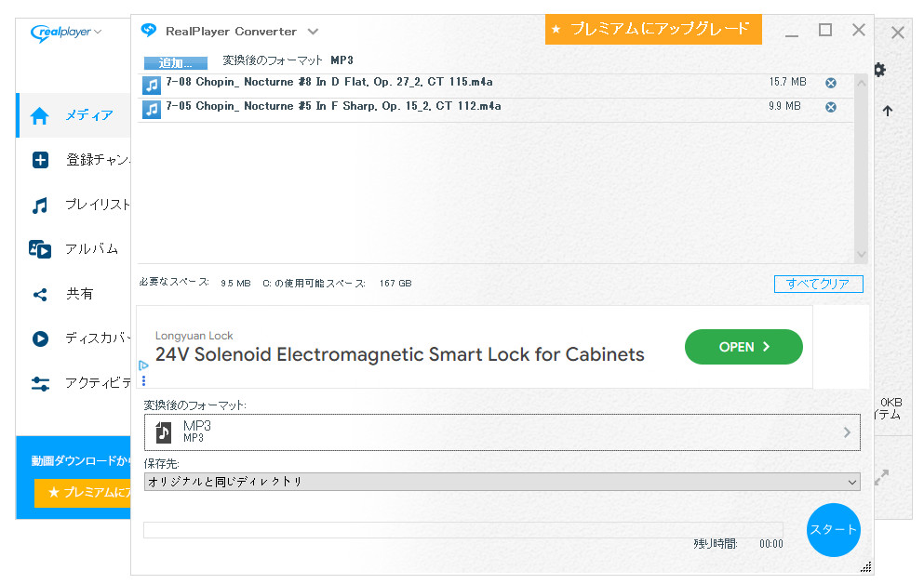This screenshot has width=924, height=584.
Task: Click the subscribed channels plus icon
Action: click(x=40, y=160)
